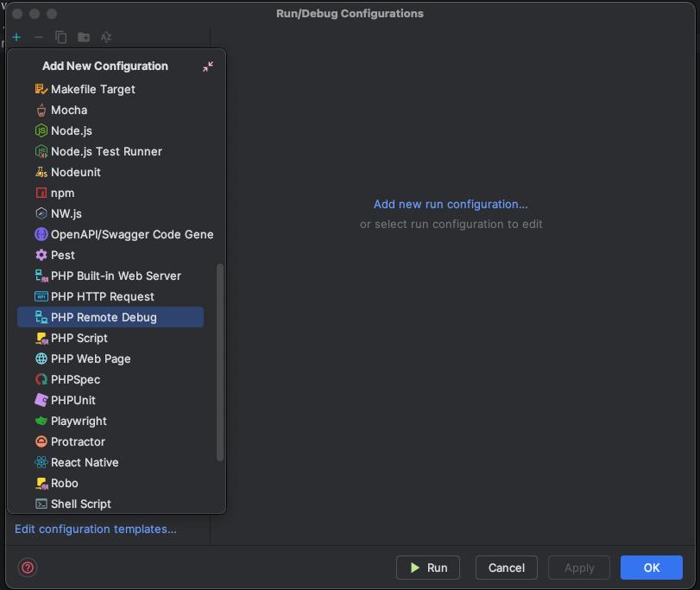Click the PHPSpec icon
This screenshot has height=590, width=700.
tap(41, 379)
